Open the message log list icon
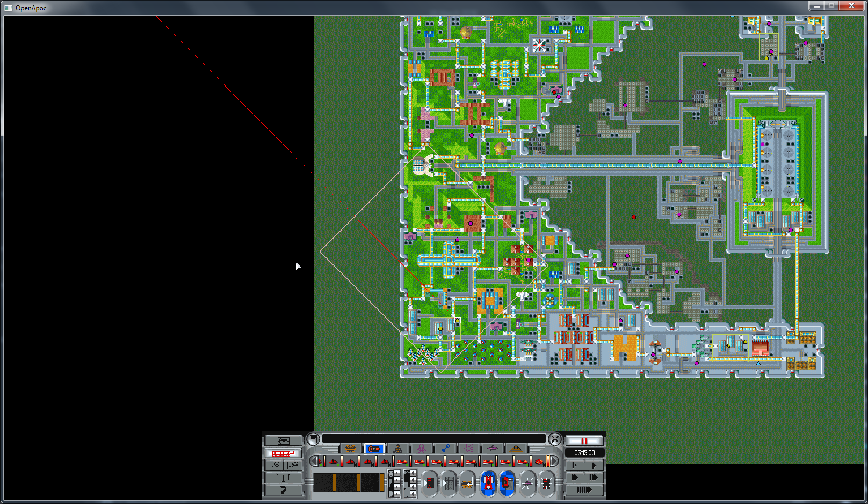 coord(313,439)
